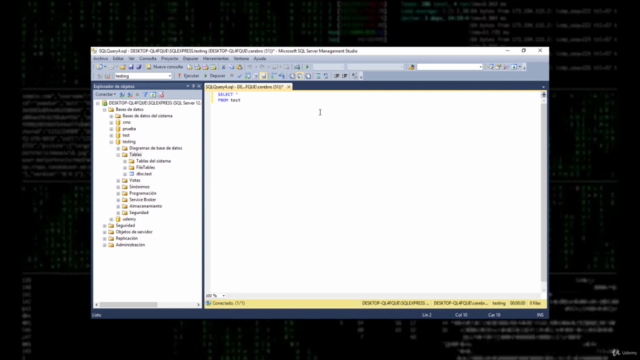Comment out selected lines icon
Viewport: 640px width, 360px height.
(318, 76)
